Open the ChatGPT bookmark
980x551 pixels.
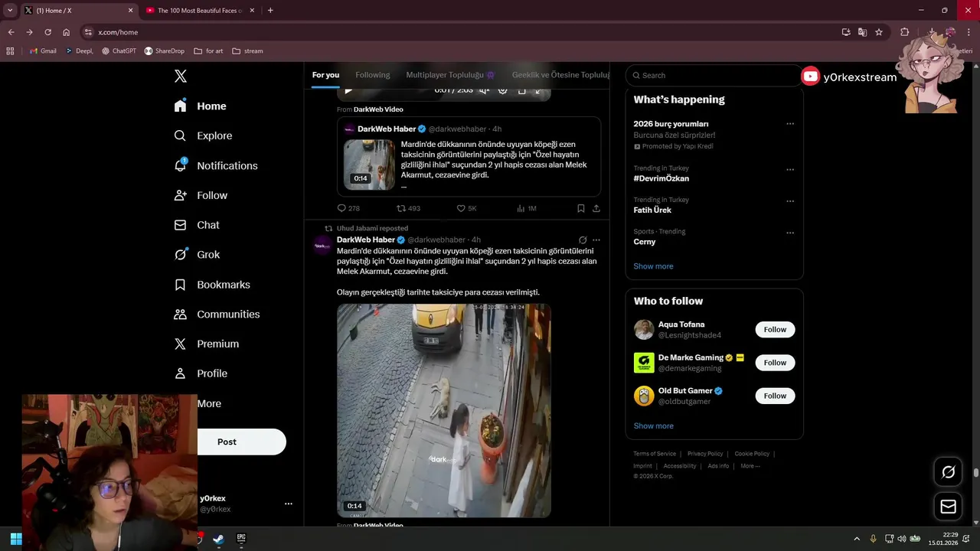click(119, 51)
